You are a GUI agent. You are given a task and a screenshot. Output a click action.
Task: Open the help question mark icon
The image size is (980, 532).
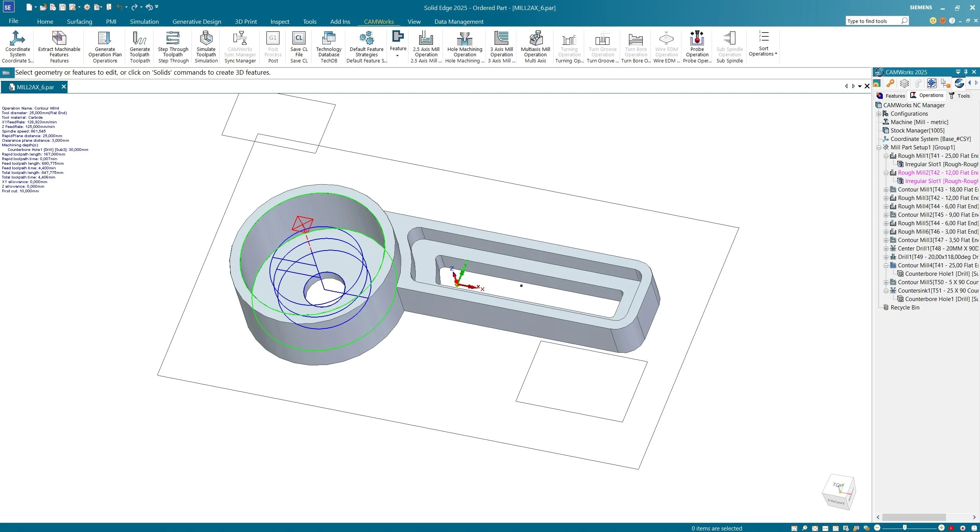(x=952, y=21)
